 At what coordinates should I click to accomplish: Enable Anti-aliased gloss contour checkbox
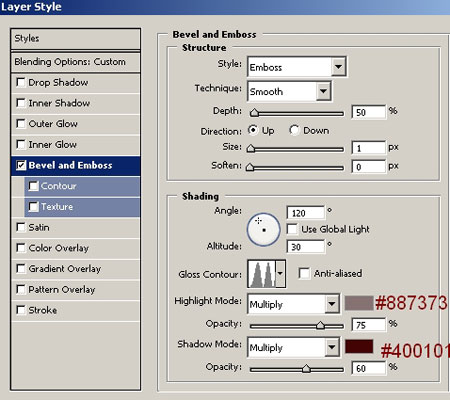point(304,273)
